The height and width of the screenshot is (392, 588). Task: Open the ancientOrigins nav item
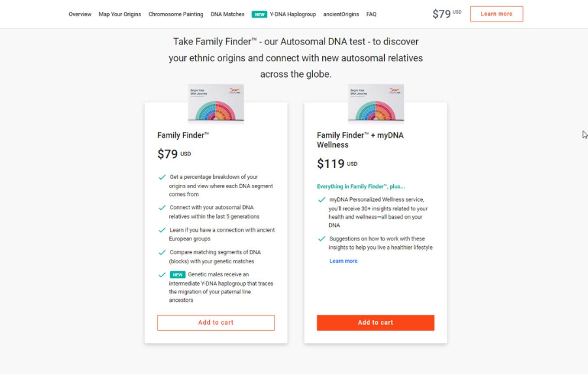[x=341, y=14]
